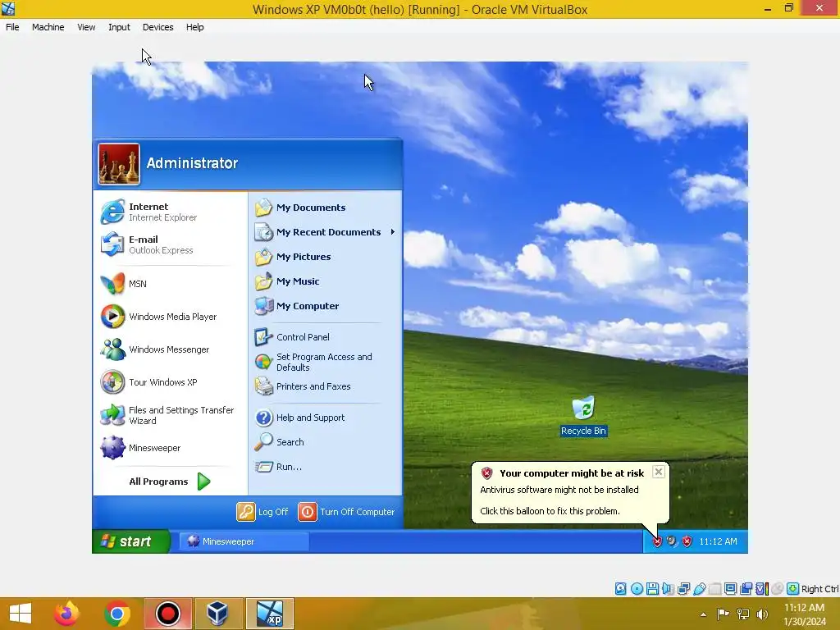The width and height of the screenshot is (840, 630).
Task: Click VirtualBox keyboard capture green arrow indicator
Action: [x=793, y=589]
